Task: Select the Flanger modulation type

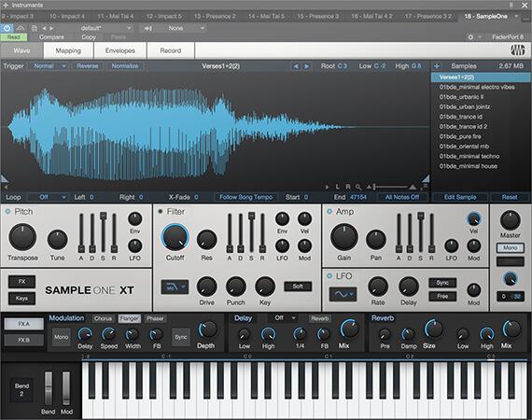Action: (x=130, y=318)
